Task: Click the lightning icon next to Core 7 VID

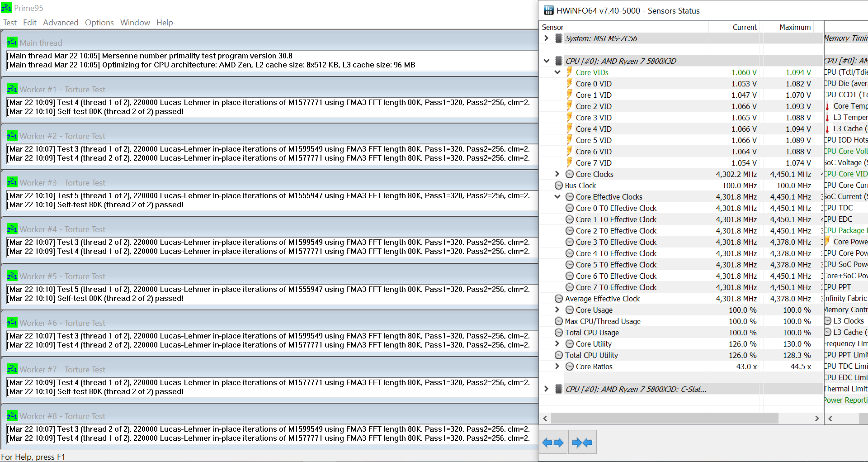Action: [570, 162]
